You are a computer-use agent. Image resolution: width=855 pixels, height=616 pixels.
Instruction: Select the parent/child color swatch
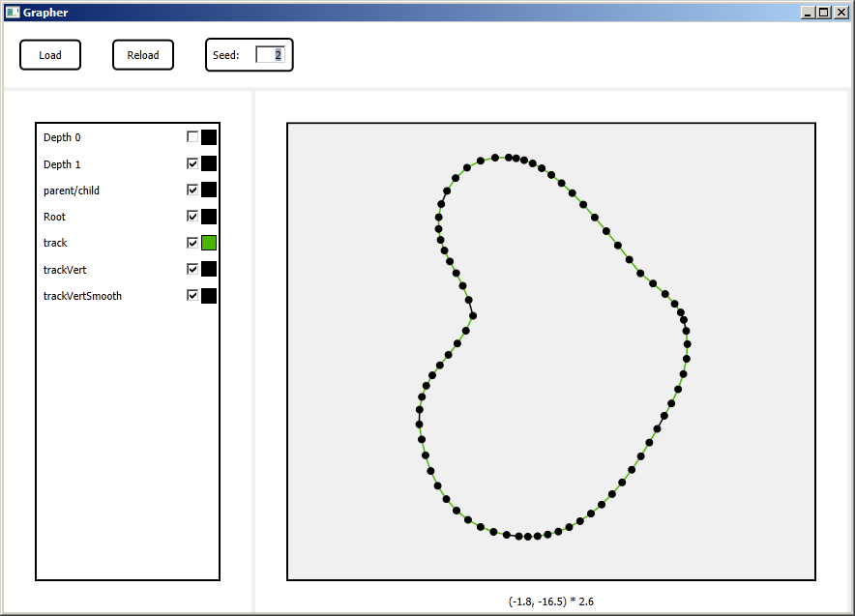[x=209, y=191]
